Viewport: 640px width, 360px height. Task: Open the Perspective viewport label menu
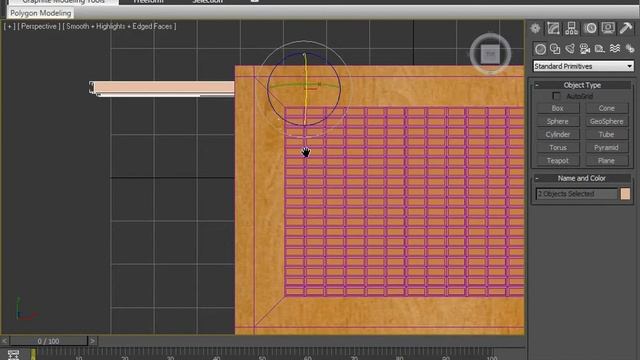[39, 26]
